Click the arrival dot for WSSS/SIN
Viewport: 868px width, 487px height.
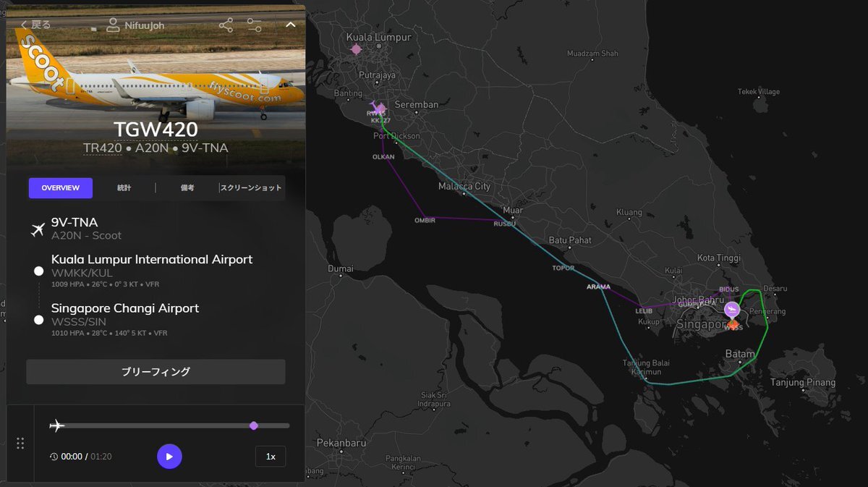pyautogui.click(x=38, y=320)
